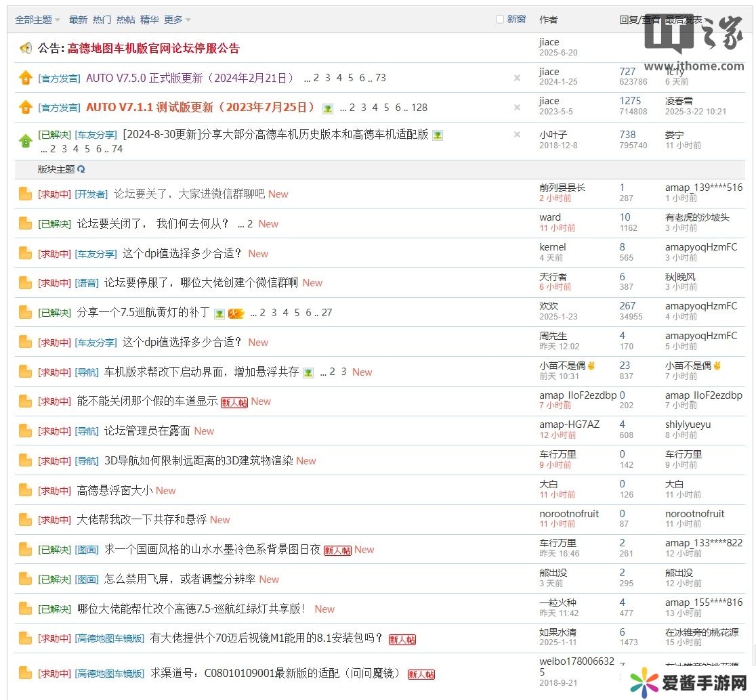Viewport: 756px width, 700px height.
Task: Click green pinned arrow icon beside 高德车机历史版本 thread
Action: pyautogui.click(x=26, y=141)
